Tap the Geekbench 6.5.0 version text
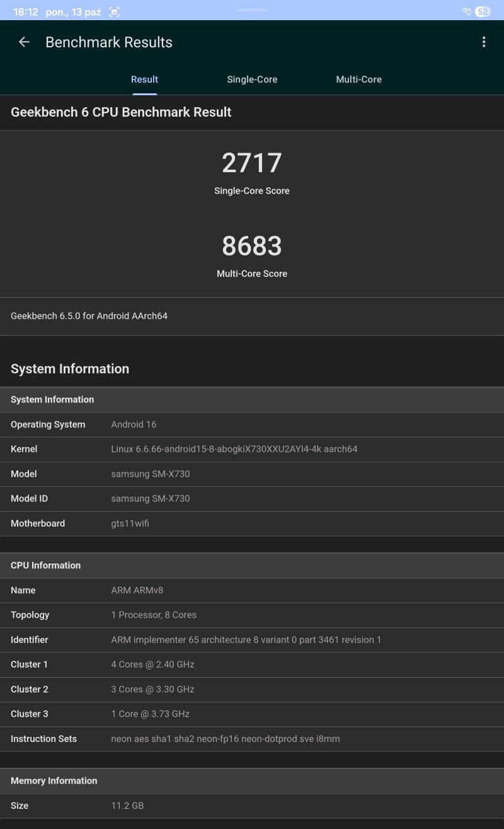The height and width of the screenshot is (829, 504). pyautogui.click(x=89, y=316)
